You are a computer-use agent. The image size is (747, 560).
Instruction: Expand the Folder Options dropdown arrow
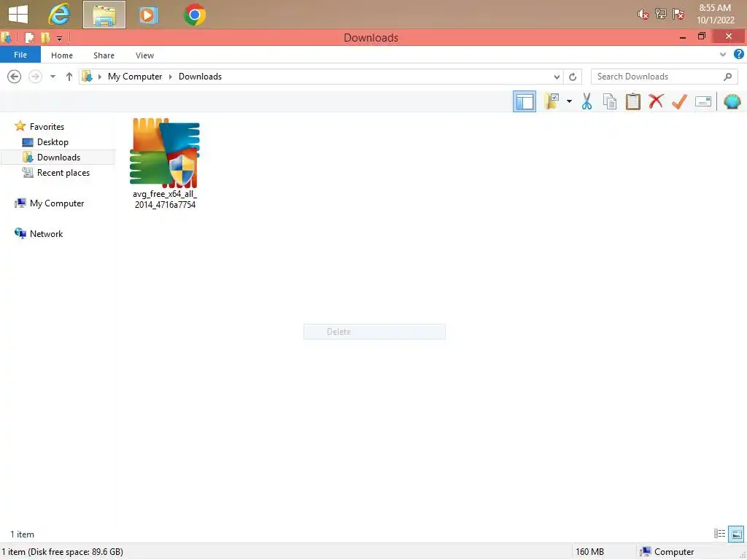(569, 101)
